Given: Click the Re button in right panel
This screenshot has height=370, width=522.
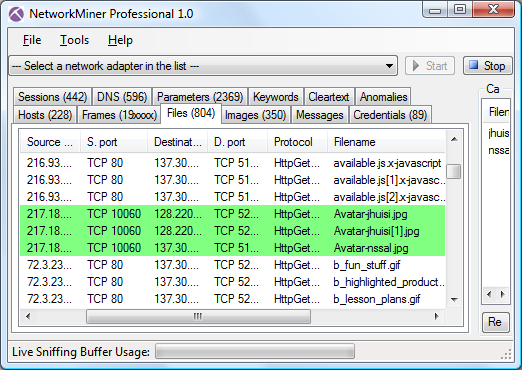Looking at the screenshot, I should [496, 322].
